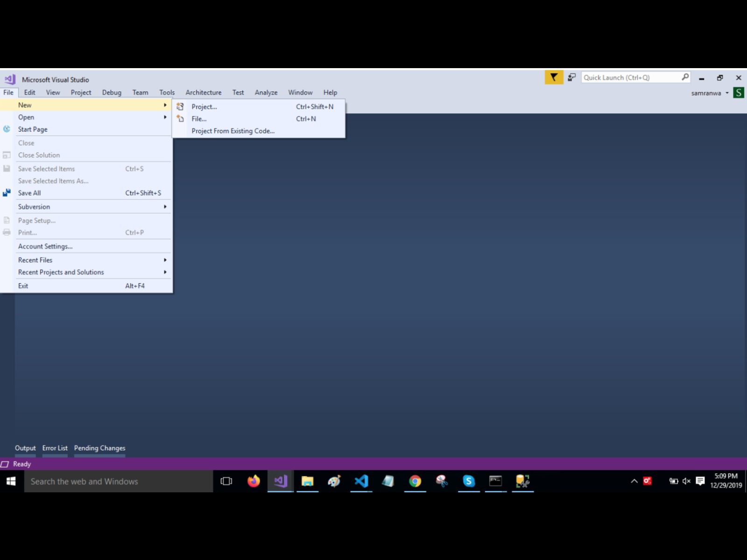Open the Help menu

pyautogui.click(x=330, y=92)
